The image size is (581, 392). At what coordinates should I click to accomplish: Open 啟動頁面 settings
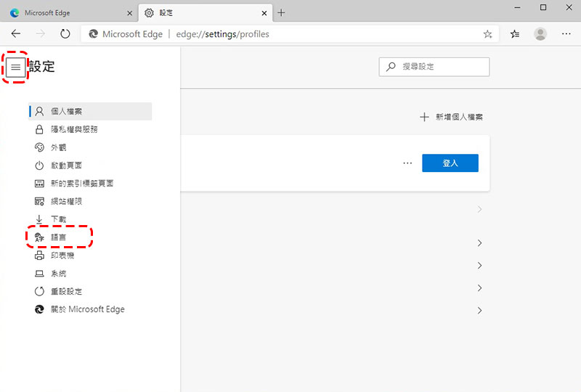(90, 166)
